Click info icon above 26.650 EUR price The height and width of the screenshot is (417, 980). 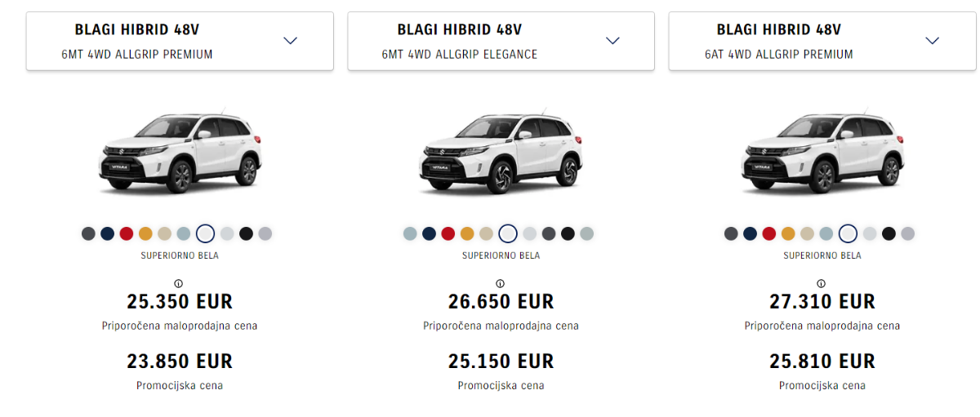tap(501, 284)
